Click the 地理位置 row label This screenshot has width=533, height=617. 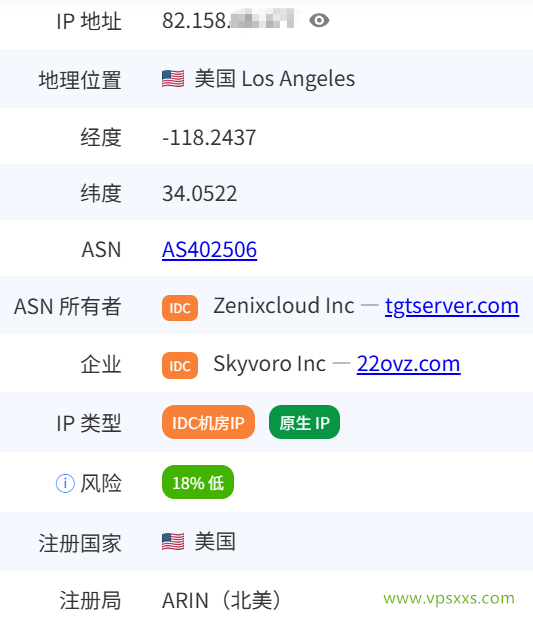click(x=80, y=80)
